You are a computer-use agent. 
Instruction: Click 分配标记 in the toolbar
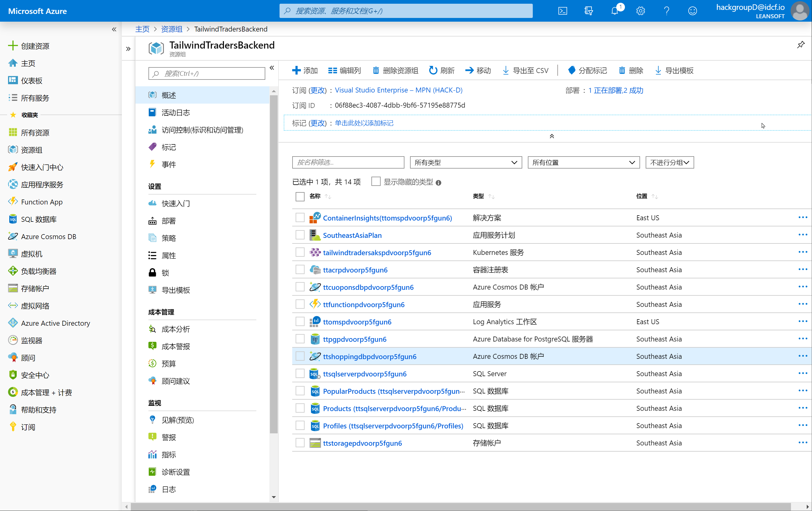click(x=587, y=71)
